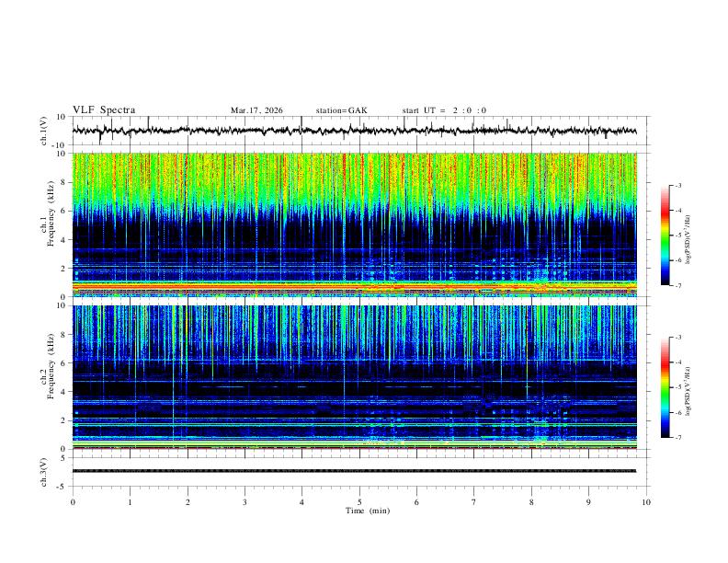
Task: Click the "1" tick on the Time axis
Action: 130,502
